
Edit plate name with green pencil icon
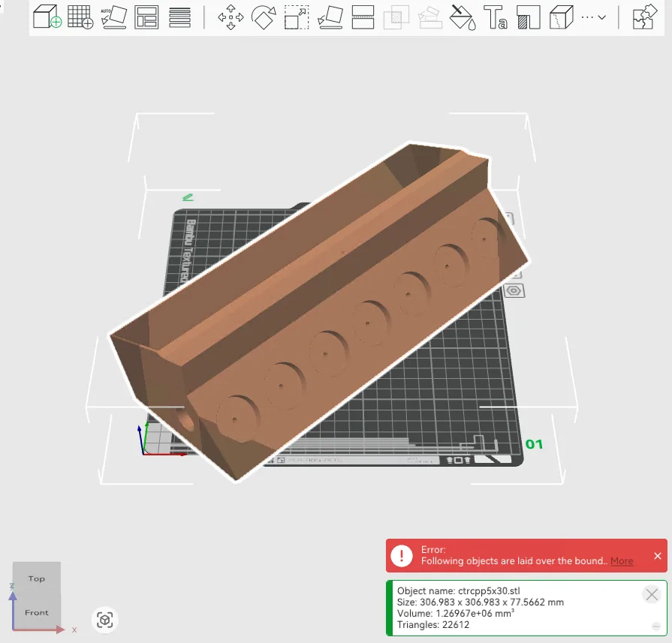pos(188,197)
